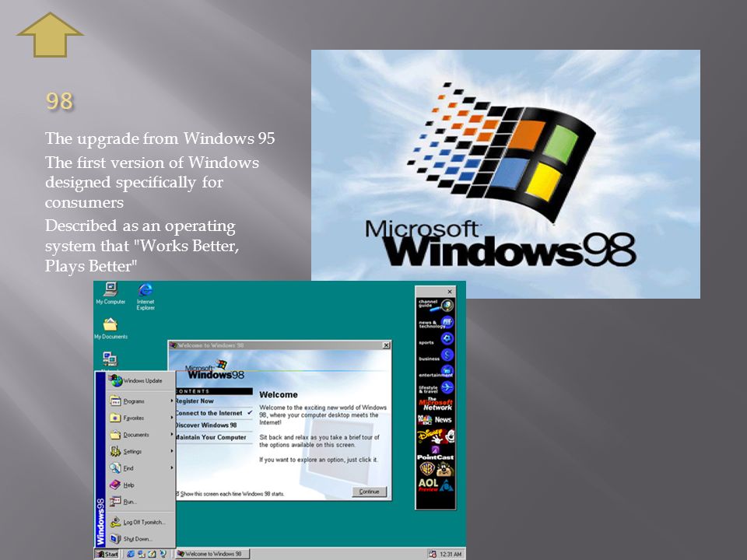The image size is (747, 560).
Task: Open the My Documents folder icon
Action: 110,329
